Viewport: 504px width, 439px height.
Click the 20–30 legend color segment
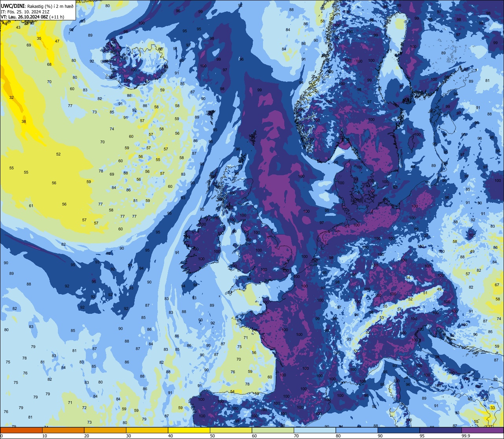tap(105, 430)
